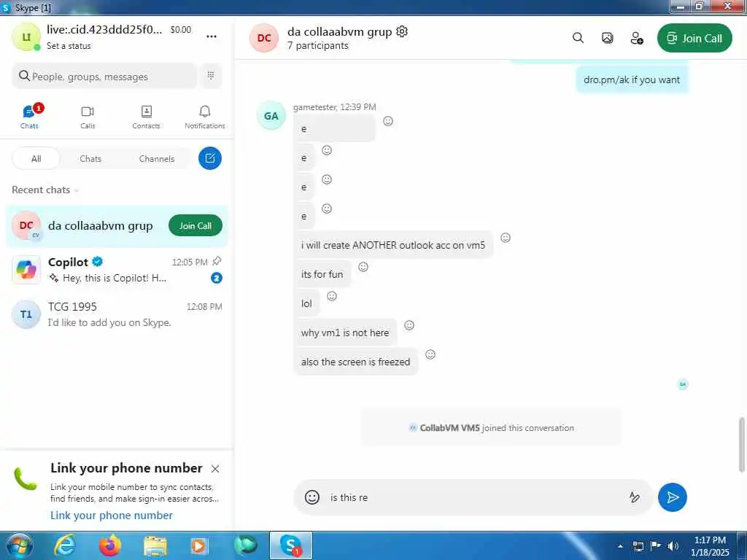
Task: Select the Chats filter pill
Action: [90, 158]
